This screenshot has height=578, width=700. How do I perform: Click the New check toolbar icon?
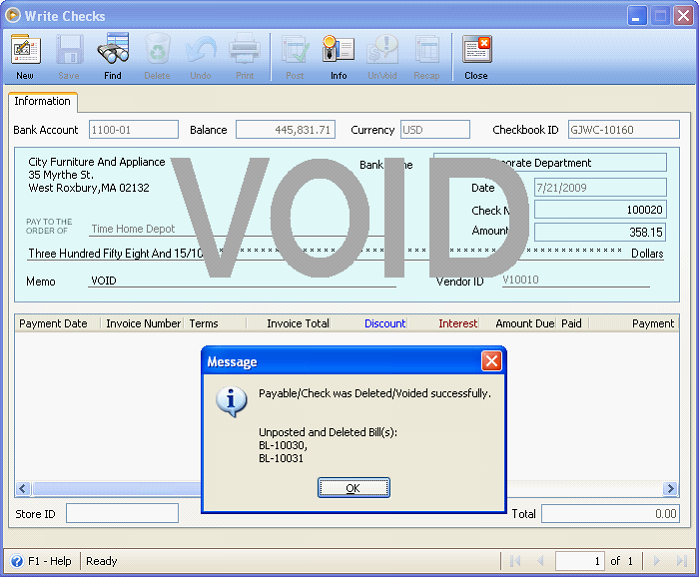coord(25,50)
